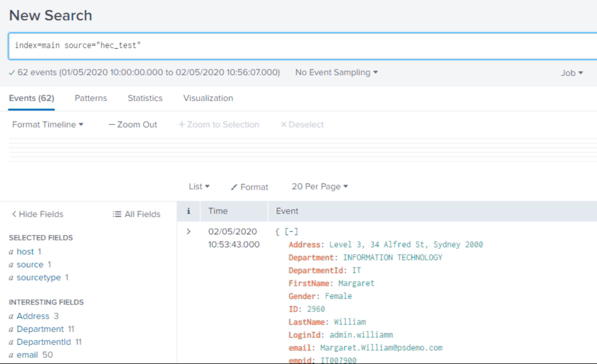Click the empid value IT007900
This screenshot has width=597, height=364.
click(338, 360)
